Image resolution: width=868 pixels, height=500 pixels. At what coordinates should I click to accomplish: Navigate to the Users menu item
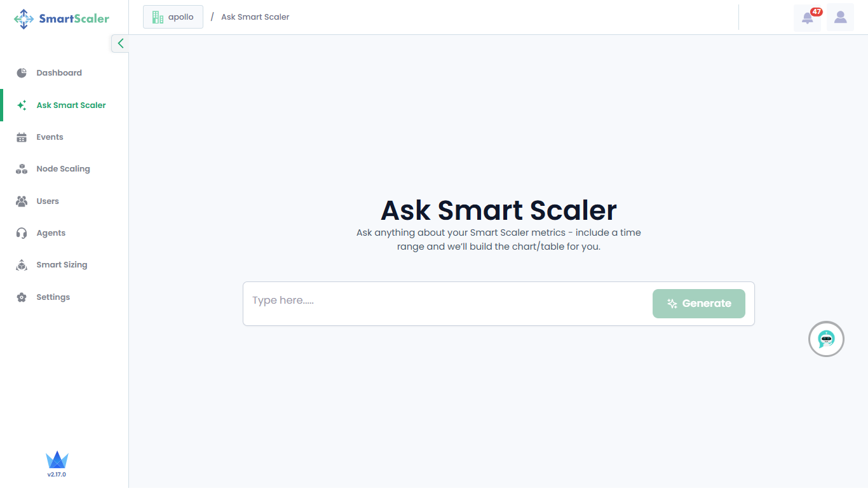48,201
